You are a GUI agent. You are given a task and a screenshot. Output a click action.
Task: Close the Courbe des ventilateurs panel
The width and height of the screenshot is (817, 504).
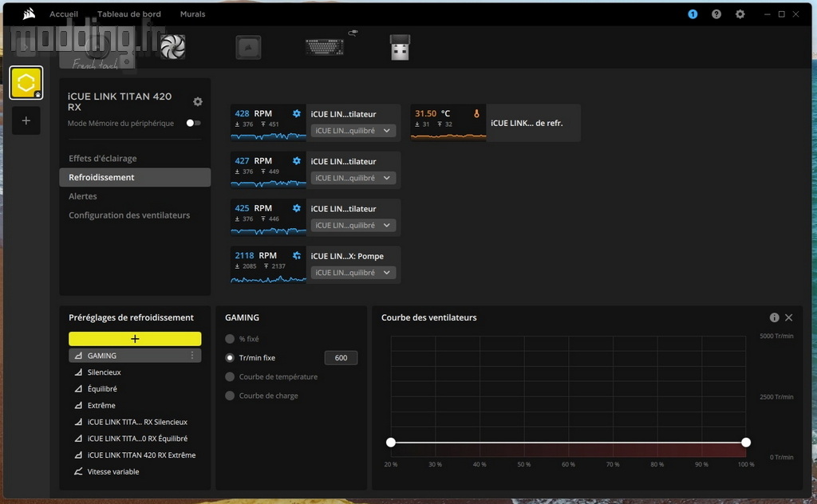coord(789,317)
